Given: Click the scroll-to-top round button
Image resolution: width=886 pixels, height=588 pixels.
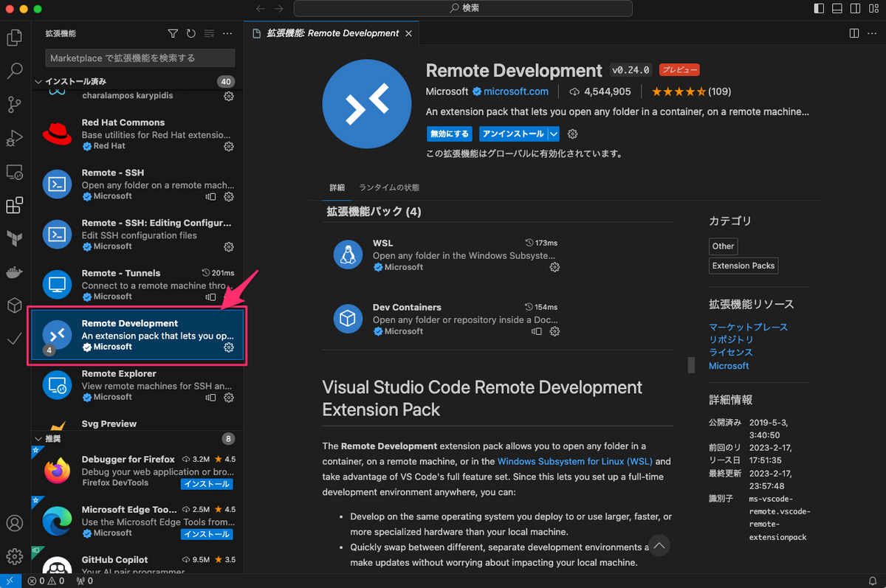Looking at the screenshot, I should point(659,546).
